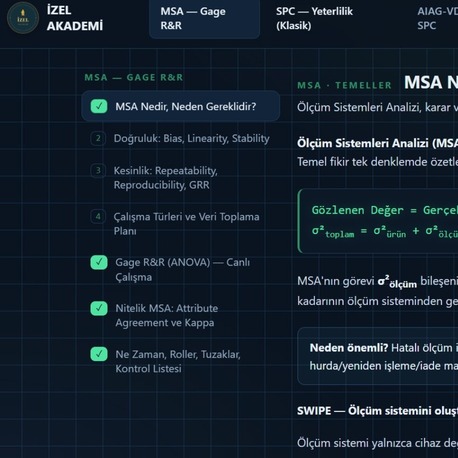The height and width of the screenshot is (458, 458).
Task: Open the AIAG-VDA SPC tab
Action: 437,18
